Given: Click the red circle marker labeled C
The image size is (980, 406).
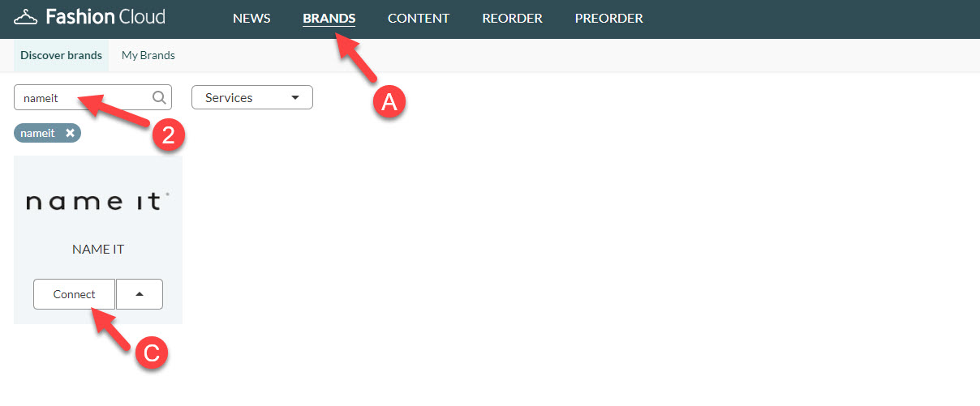Looking at the screenshot, I should 150,353.
